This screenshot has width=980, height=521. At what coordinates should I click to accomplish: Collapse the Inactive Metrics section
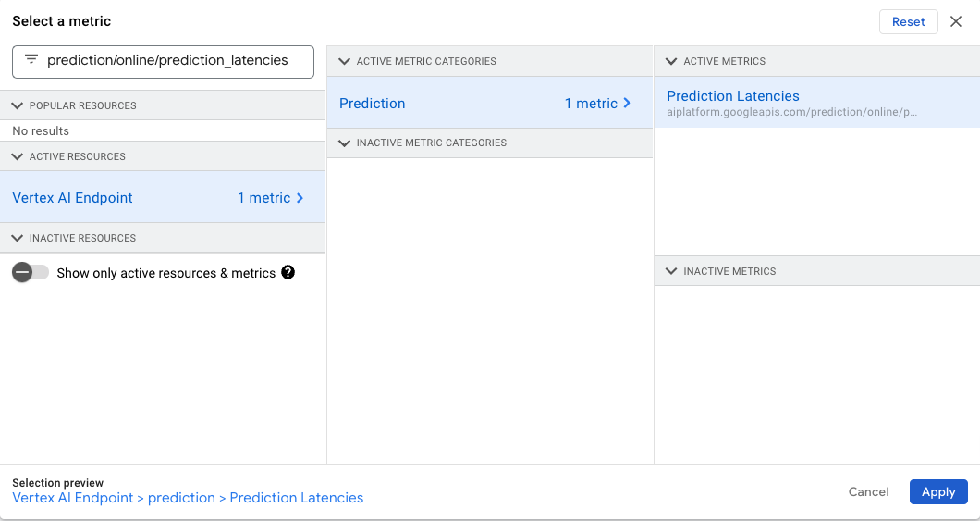[672, 271]
